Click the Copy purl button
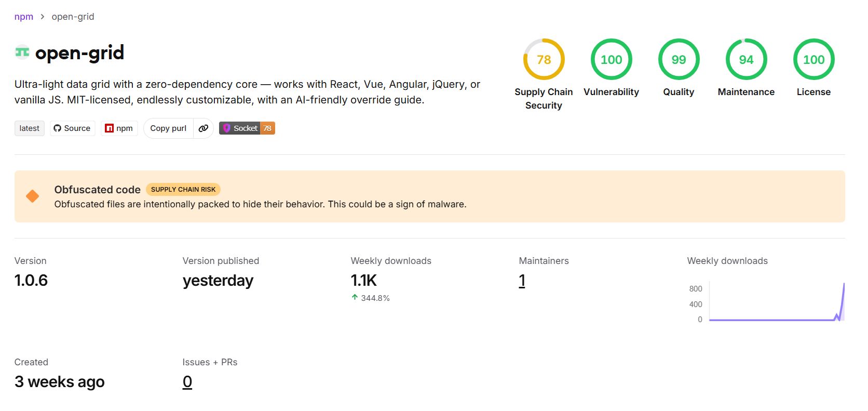The width and height of the screenshot is (868, 411). pos(168,128)
